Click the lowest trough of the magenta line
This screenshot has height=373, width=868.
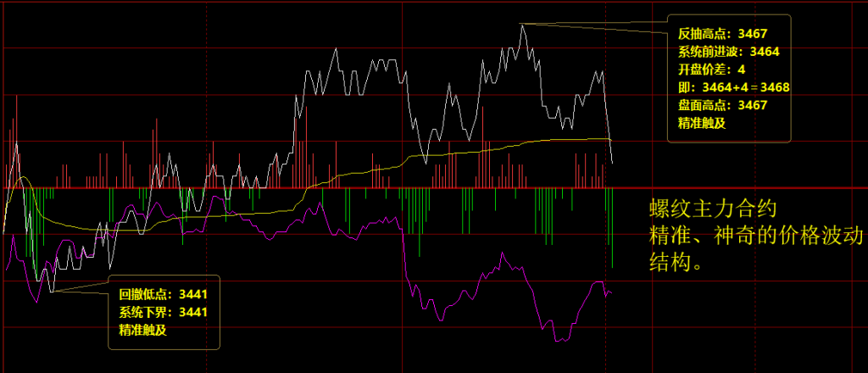tap(559, 341)
